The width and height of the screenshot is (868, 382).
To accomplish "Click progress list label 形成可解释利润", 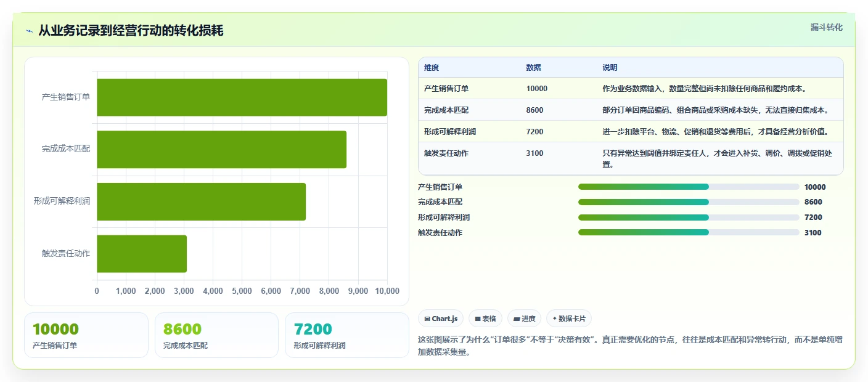I will click(x=444, y=217).
